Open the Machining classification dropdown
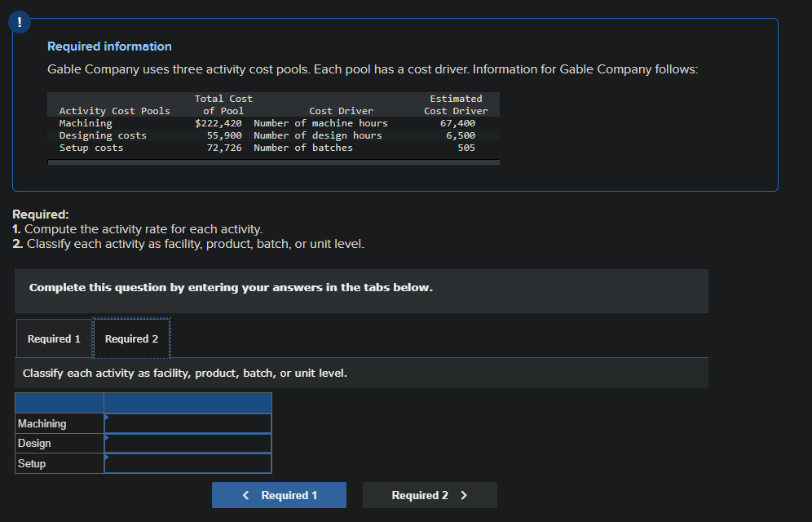The height and width of the screenshot is (522, 812). [x=188, y=424]
